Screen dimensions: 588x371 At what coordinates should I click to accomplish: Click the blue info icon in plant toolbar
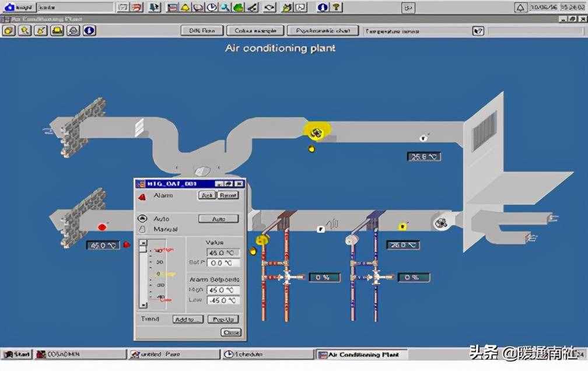click(x=89, y=30)
